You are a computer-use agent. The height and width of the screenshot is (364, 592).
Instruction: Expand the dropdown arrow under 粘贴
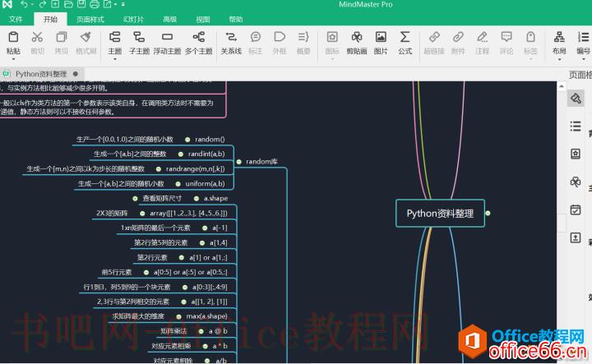click(13, 59)
